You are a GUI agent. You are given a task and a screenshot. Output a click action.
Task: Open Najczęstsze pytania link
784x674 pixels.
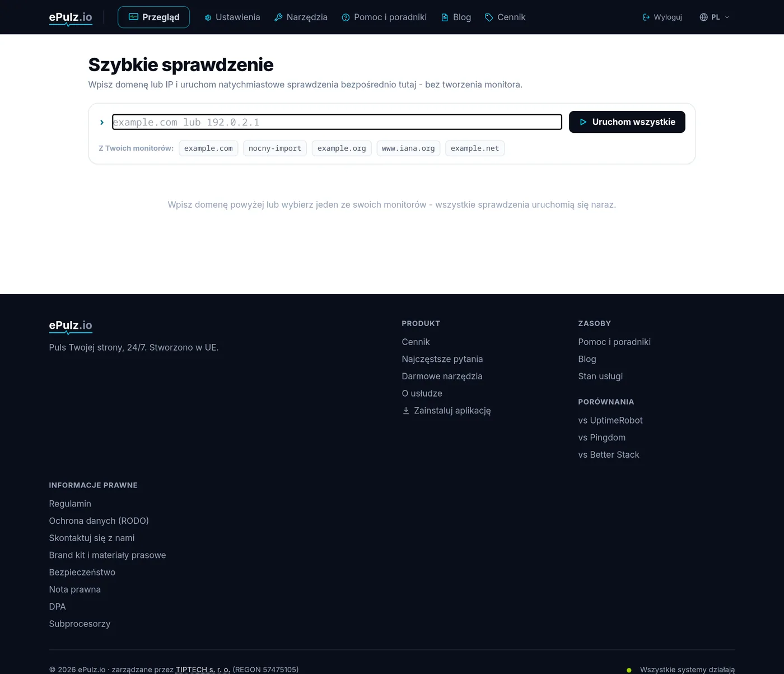click(x=442, y=359)
